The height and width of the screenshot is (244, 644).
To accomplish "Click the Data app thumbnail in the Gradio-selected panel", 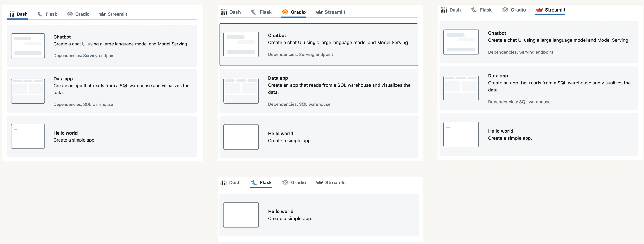I will tap(241, 91).
